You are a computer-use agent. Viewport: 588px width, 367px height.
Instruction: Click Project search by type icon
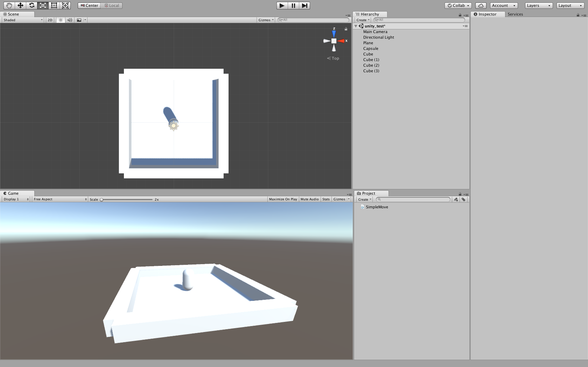[x=456, y=200]
